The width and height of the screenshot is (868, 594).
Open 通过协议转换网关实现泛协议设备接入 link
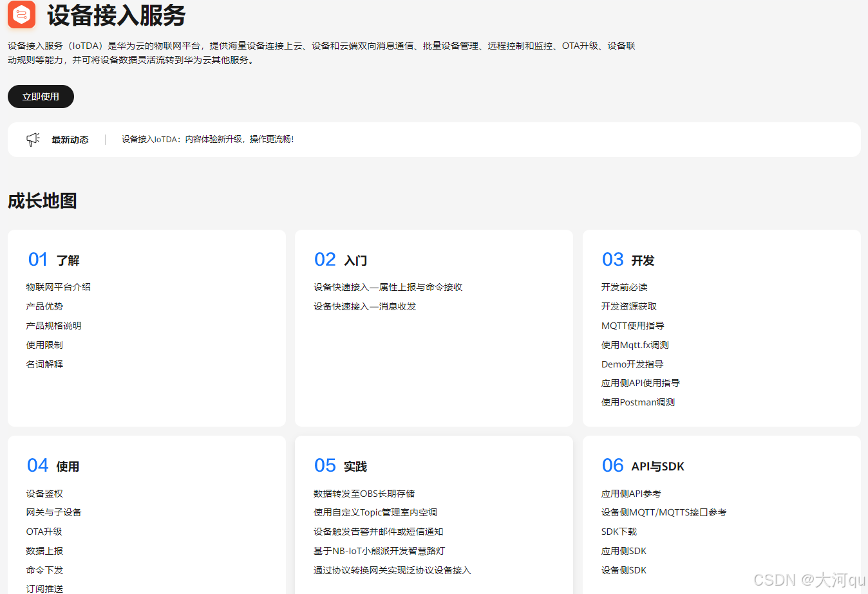pyautogui.click(x=392, y=570)
